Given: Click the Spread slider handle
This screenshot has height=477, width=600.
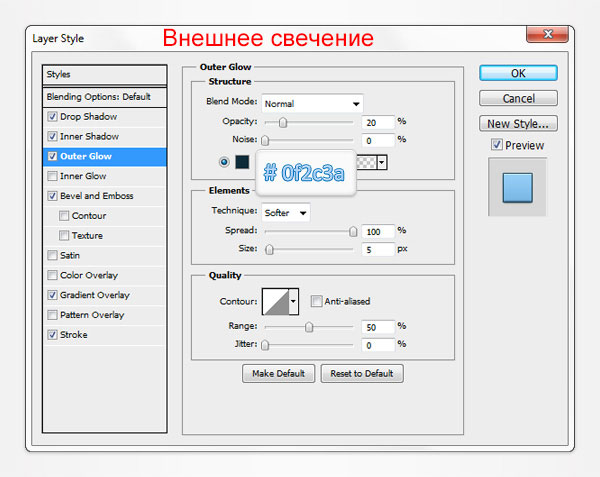Looking at the screenshot, I should (353, 231).
